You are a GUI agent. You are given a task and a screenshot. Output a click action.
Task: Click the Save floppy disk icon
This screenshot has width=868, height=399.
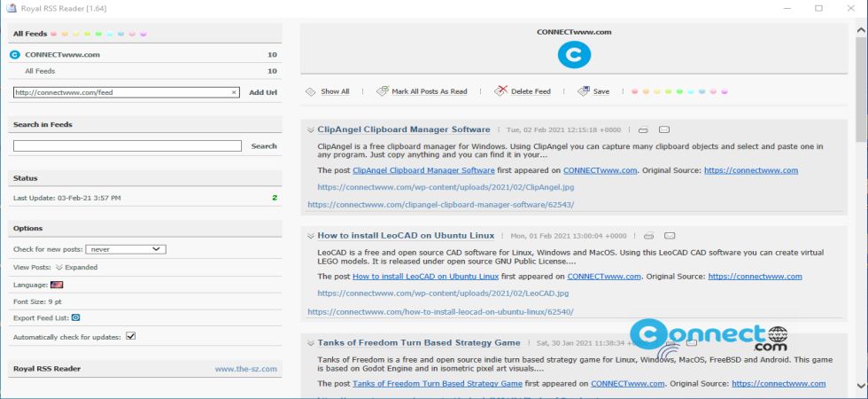coord(584,90)
